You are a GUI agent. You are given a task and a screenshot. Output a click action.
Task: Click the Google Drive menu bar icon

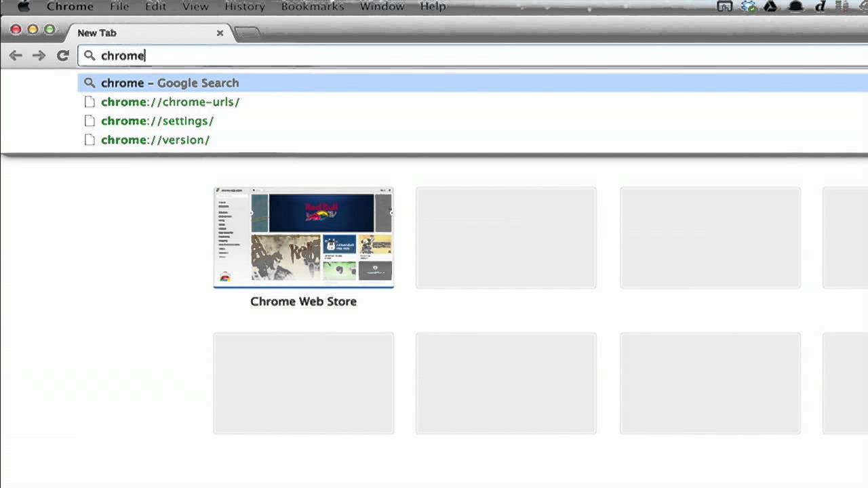[771, 6]
